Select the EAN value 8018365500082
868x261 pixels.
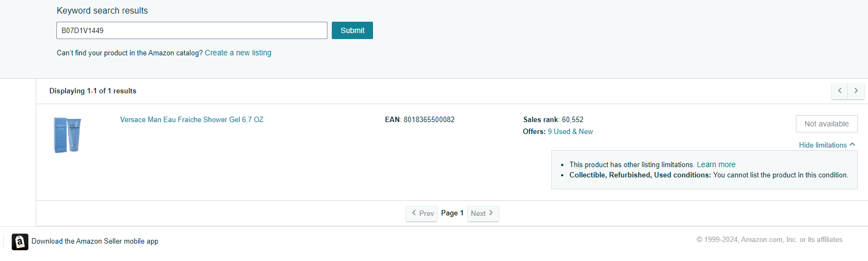click(x=429, y=119)
